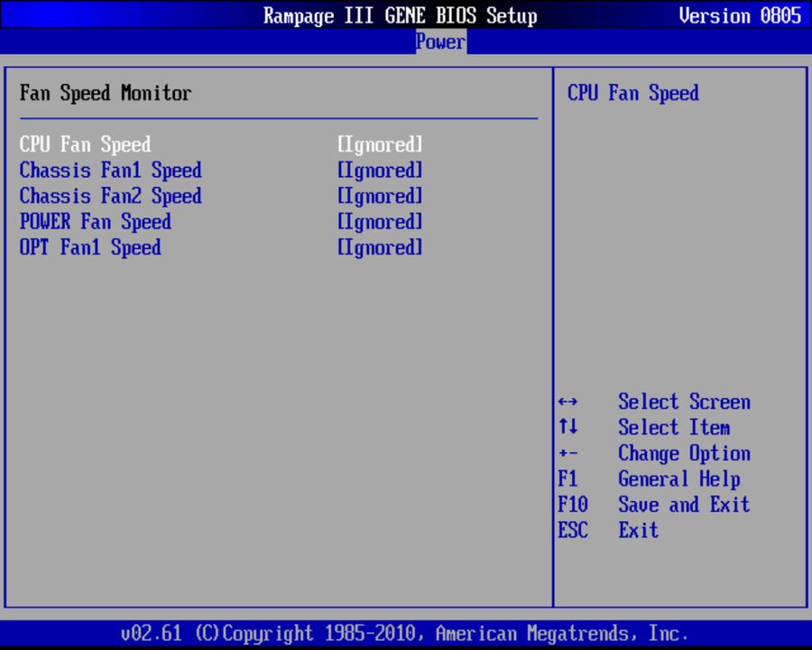Select the CPU Fan Speed setting label
The image size is (812, 650).
pos(86,144)
